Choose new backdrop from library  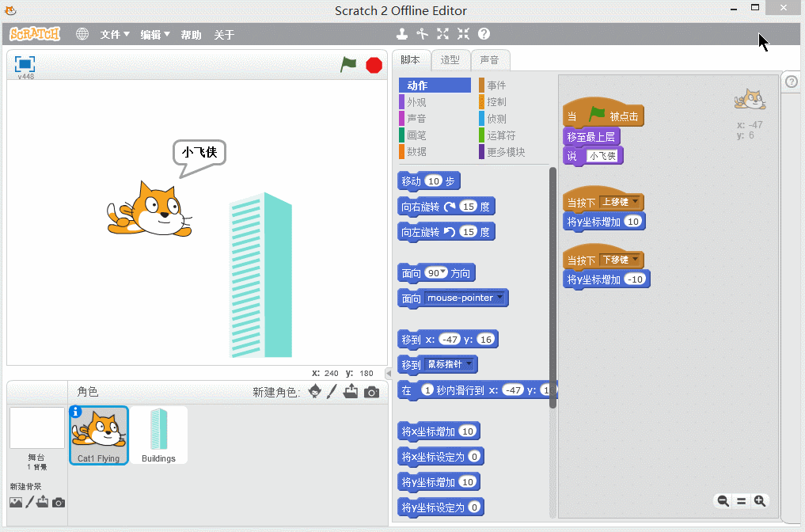[16, 502]
